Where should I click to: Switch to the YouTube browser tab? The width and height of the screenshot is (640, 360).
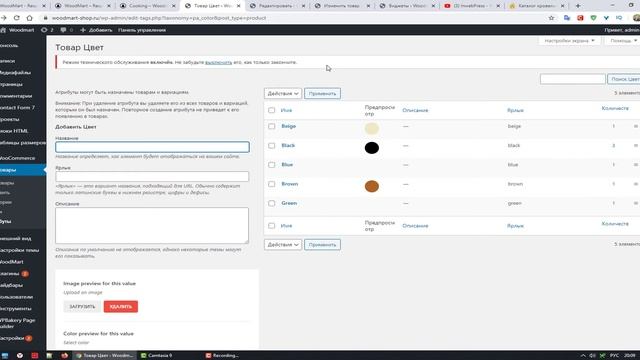click(472, 6)
